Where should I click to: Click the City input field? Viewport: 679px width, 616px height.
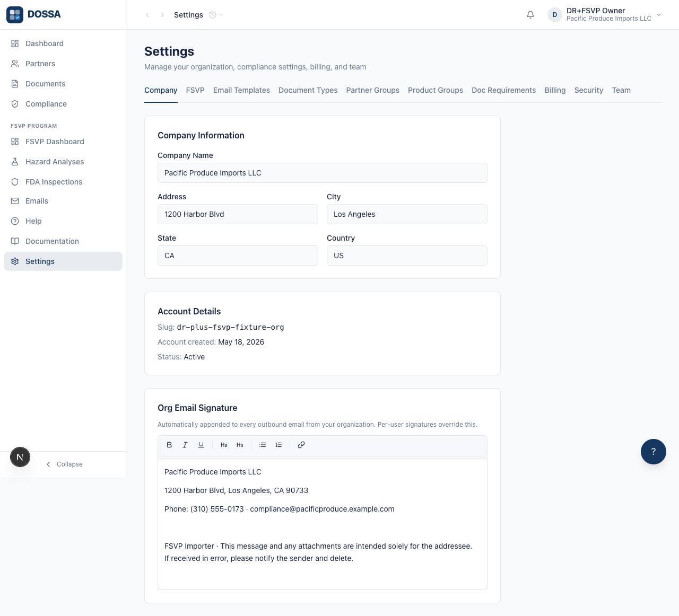tap(407, 214)
